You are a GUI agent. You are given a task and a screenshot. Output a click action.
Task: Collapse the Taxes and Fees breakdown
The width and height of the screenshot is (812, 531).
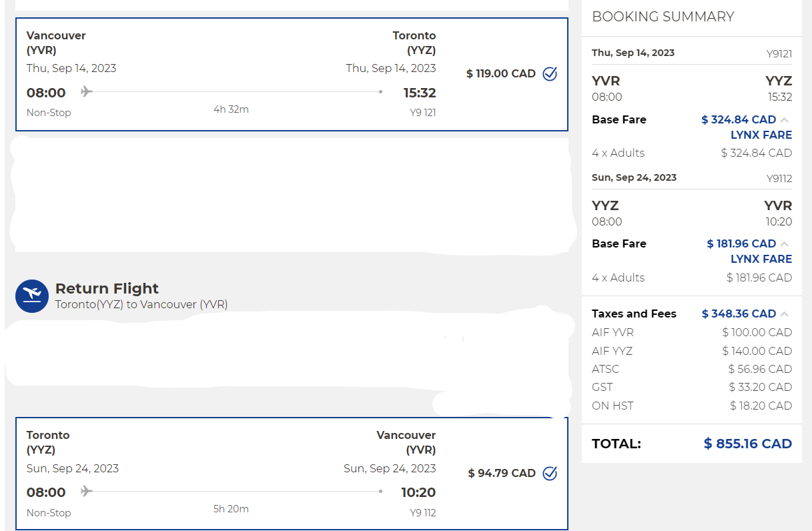[x=785, y=314]
